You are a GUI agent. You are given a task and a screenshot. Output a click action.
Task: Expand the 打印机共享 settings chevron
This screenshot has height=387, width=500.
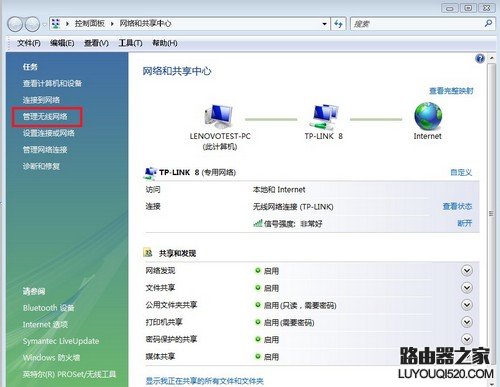coord(467,322)
